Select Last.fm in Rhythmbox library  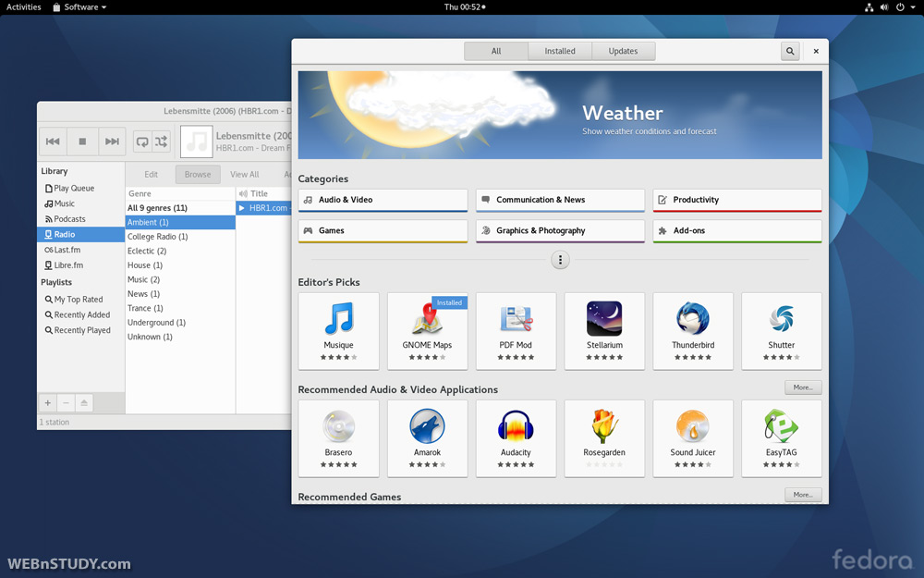(80, 250)
